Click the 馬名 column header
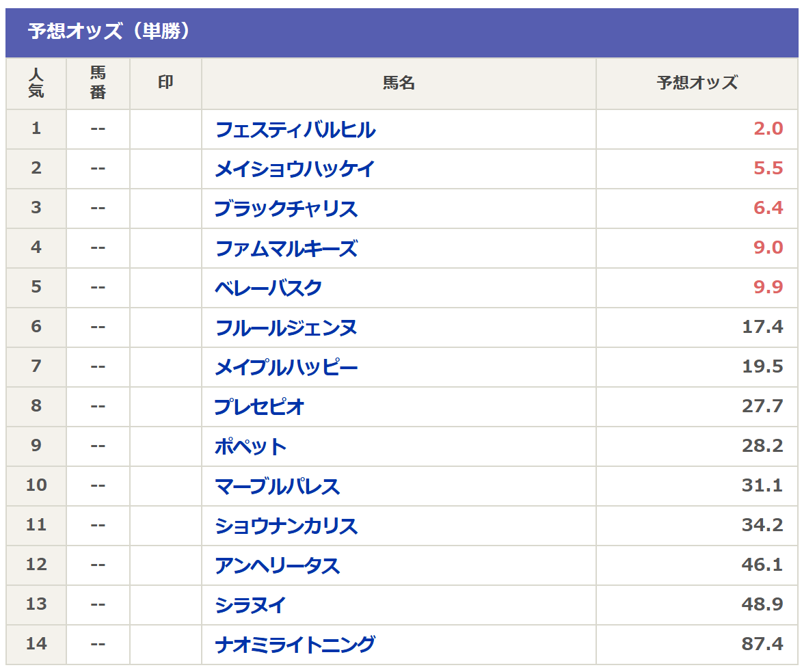The height and width of the screenshot is (672, 802). point(399,83)
